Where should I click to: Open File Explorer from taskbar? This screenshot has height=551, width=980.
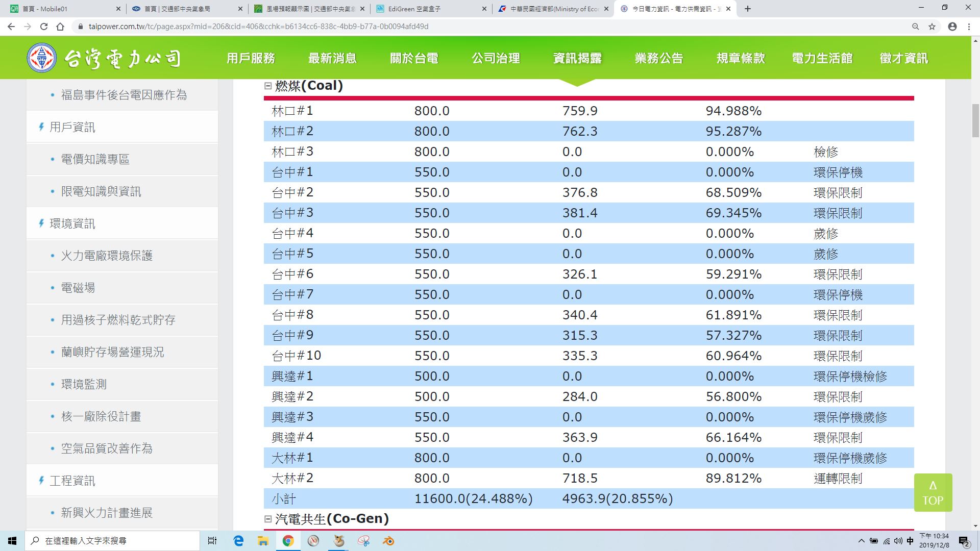[x=263, y=541]
